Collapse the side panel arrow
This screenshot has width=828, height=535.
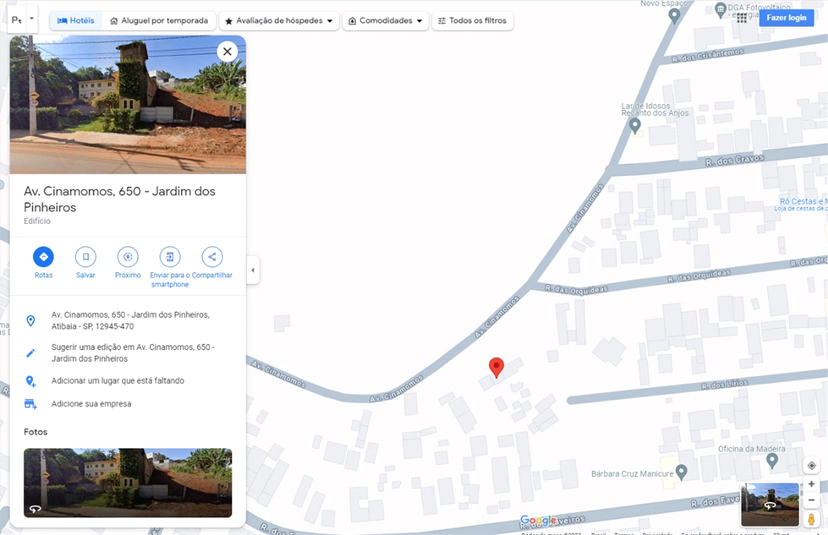click(x=253, y=270)
